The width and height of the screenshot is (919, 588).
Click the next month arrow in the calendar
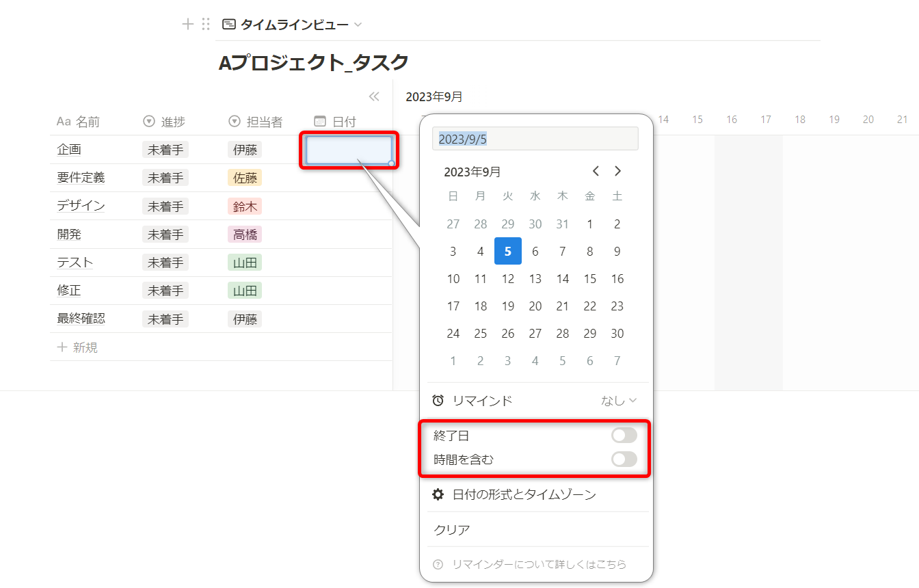pos(617,171)
